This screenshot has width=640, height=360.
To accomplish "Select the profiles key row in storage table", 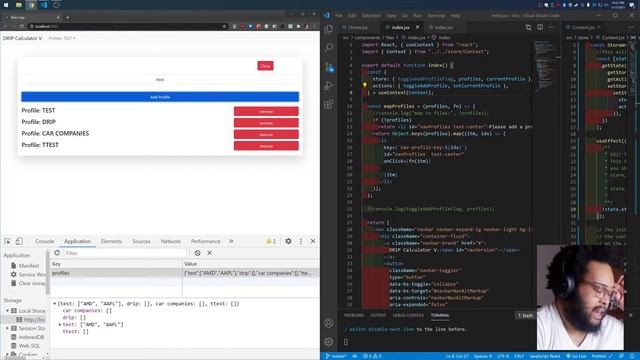I will (x=185, y=273).
